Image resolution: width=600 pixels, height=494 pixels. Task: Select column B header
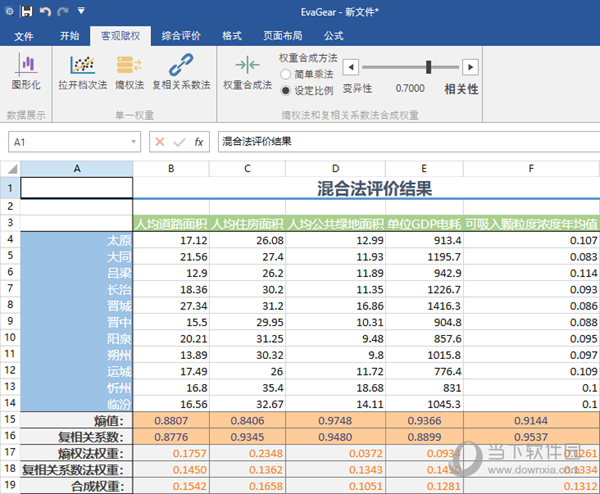pyautogui.click(x=171, y=169)
